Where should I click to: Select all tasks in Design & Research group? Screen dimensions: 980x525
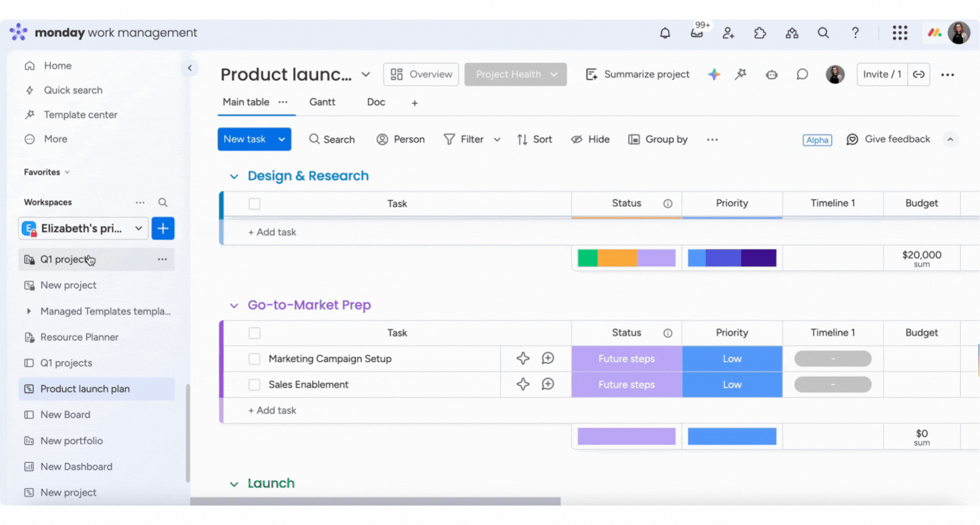(x=254, y=204)
